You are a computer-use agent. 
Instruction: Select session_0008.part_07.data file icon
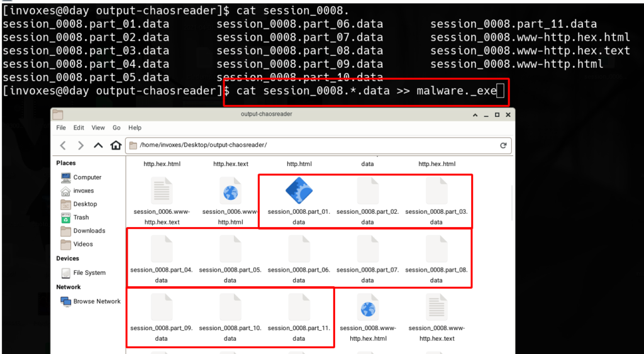click(367, 249)
